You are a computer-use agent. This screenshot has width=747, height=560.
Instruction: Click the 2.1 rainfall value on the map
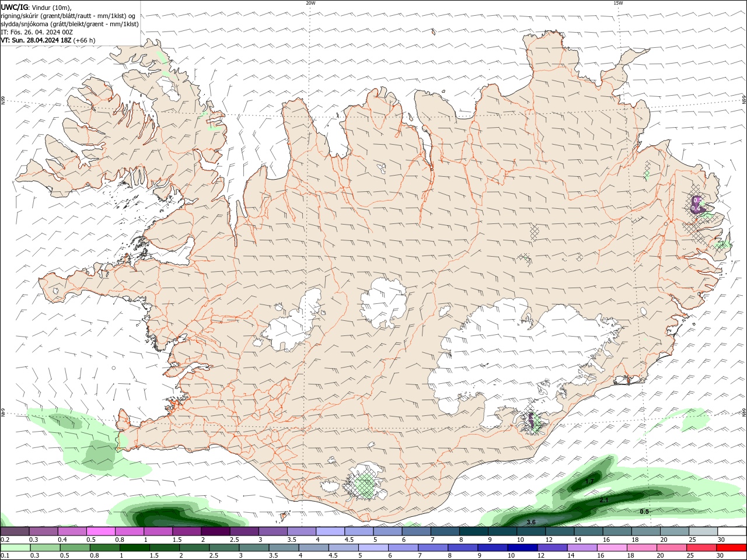click(604, 501)
